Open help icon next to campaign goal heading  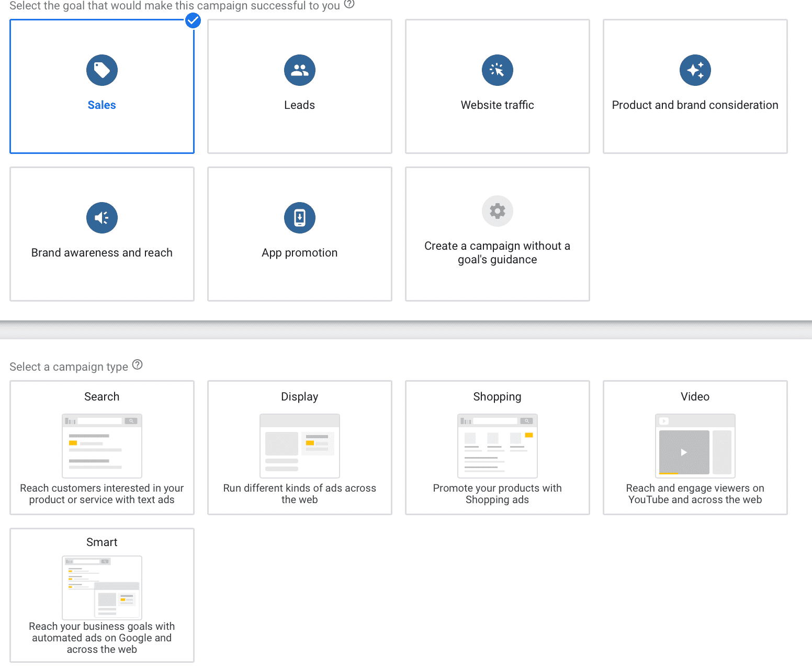pos(349,4)
